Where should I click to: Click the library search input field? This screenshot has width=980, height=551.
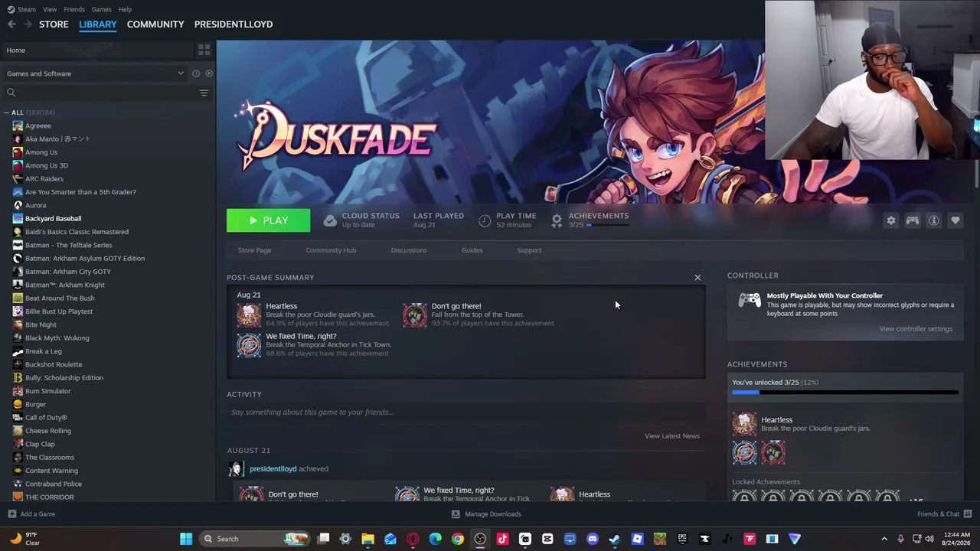point(107,93)
